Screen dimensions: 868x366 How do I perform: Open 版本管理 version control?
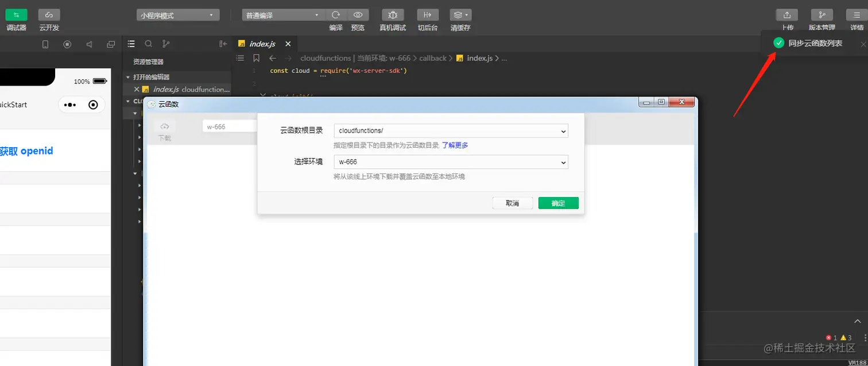pyautogui.click(x=821, y=15)
